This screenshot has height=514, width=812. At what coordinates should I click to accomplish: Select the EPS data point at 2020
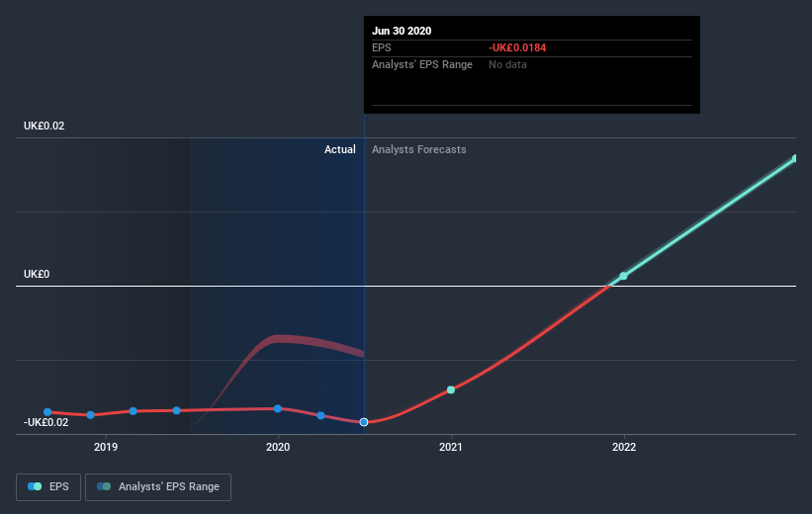(x=278, y=409)
